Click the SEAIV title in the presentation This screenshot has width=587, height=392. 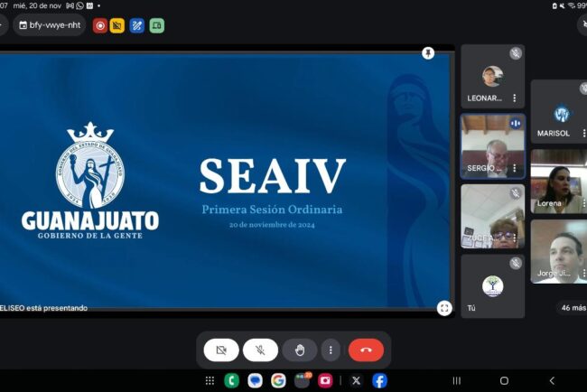[x=272, y=176]
